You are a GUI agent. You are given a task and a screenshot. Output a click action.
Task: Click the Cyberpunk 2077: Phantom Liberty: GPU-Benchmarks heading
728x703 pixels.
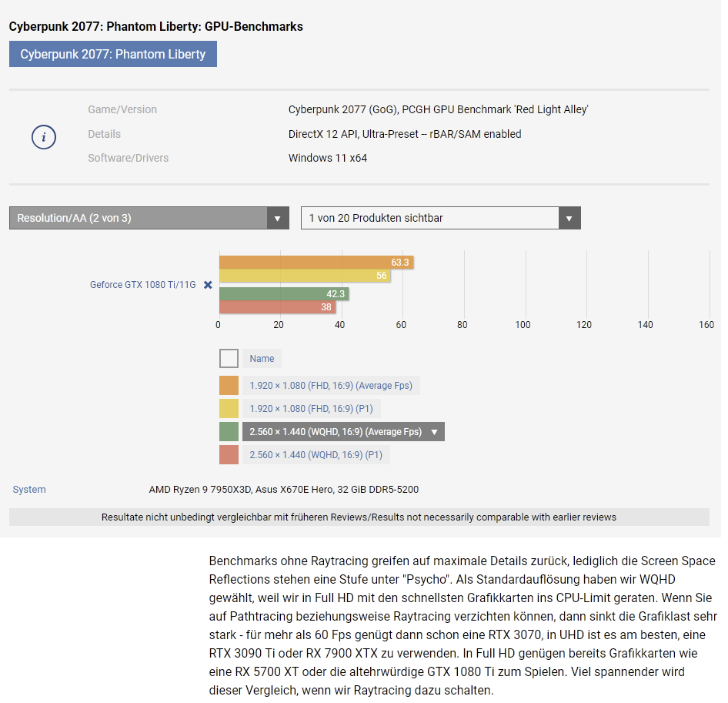click(156, 26)
